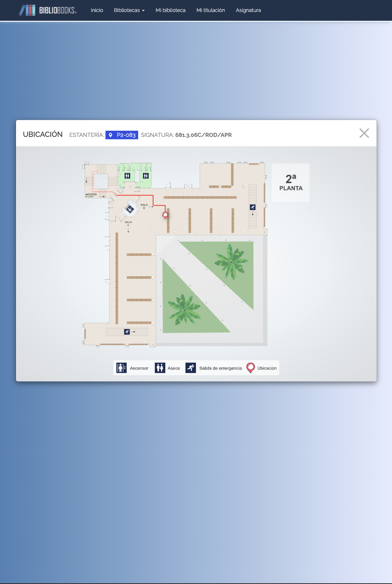Click the left restroom icon on the map

pos(127,176)
